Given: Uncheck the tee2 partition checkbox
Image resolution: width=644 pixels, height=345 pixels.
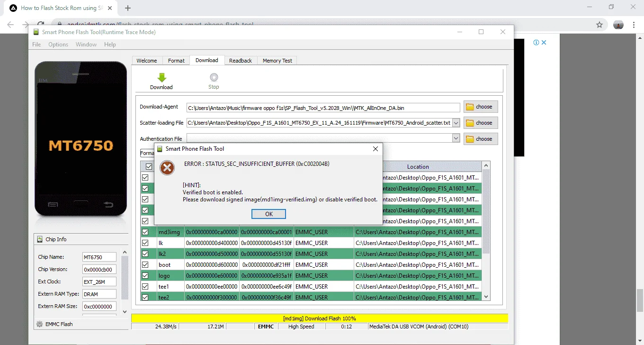Looking at the screenshot, I should [145, 298].
